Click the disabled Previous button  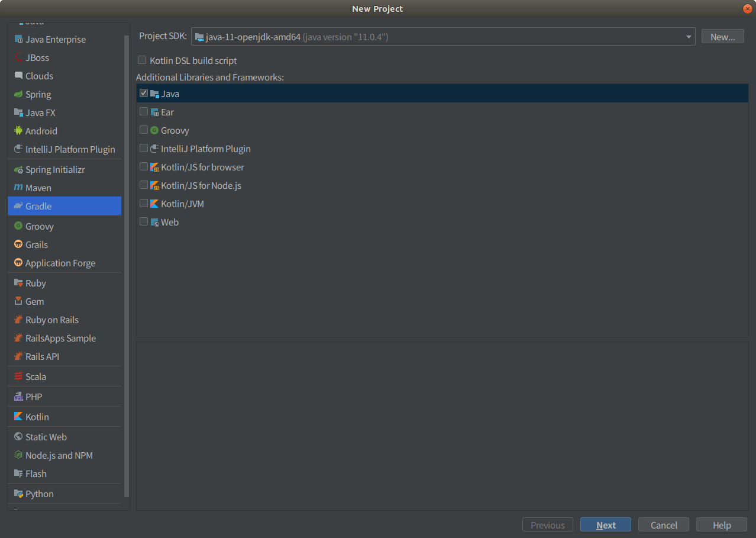pyautogui.click(x=548, y=525)
